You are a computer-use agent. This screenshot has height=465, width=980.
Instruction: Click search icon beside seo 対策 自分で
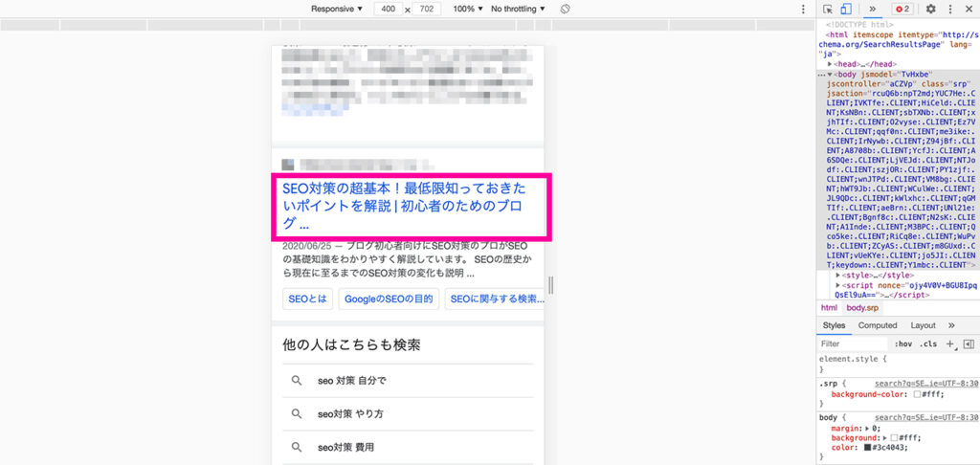point(297,380)
